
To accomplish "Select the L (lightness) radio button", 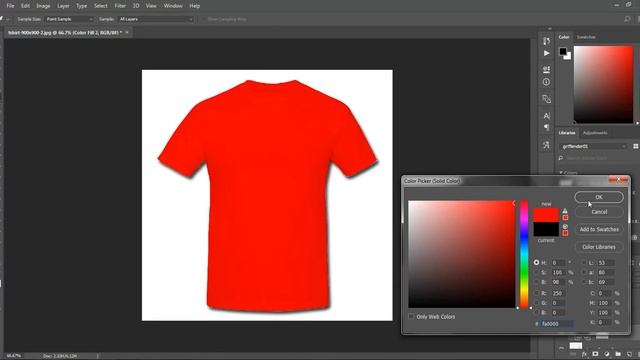I will click(583, 263).
